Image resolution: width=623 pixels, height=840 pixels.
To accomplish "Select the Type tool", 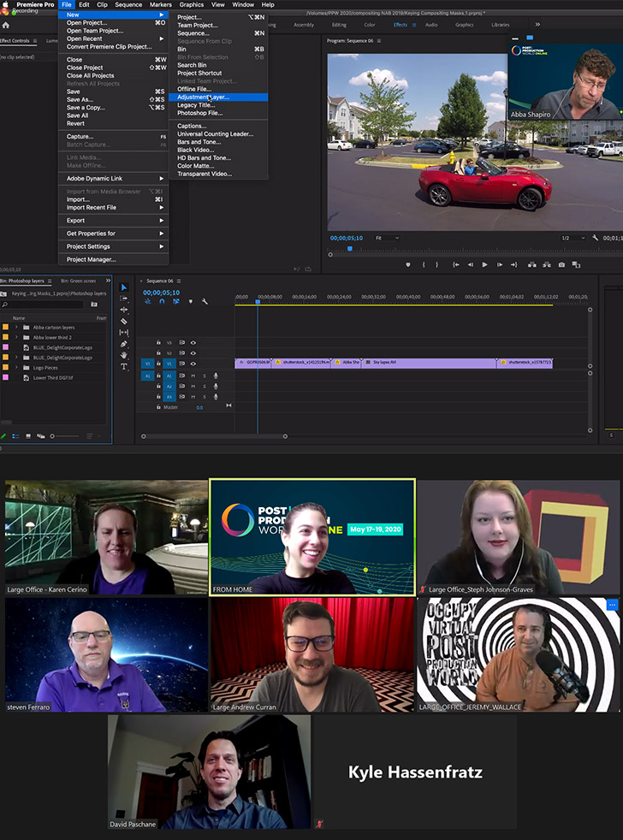I will (124, 366).
